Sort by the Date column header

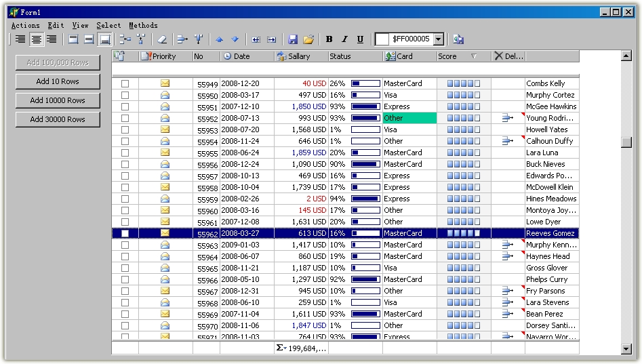pyautogui.click(x=247, y=56)
